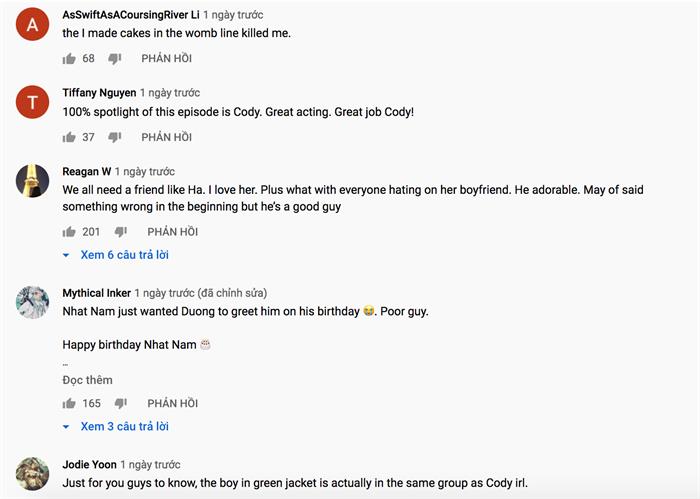Dislike AsSwiftAsACoursingRiver Li's comment
Image resolution: width=700 pixels, height=499 pixels.
[x=114, y=59]
